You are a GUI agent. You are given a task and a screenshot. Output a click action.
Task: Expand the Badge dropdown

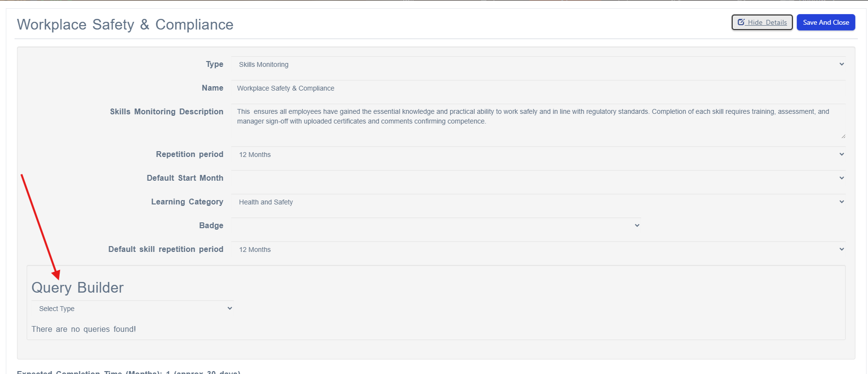436,226
